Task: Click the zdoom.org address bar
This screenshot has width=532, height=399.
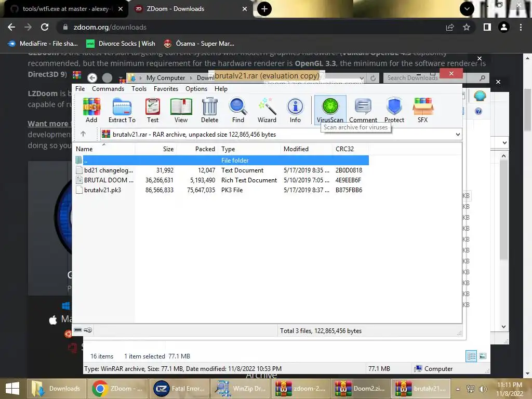Action: click(251, 27)
